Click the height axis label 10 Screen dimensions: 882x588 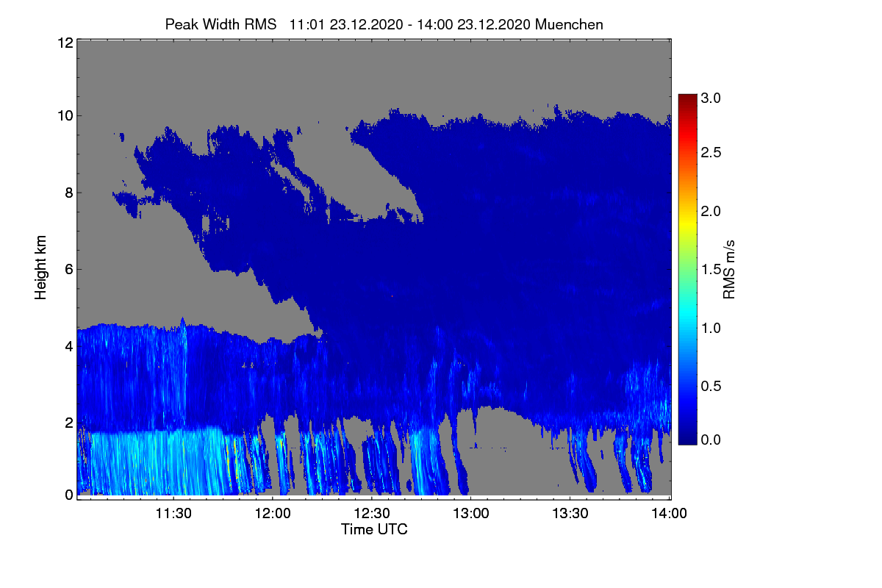point(64,115)
